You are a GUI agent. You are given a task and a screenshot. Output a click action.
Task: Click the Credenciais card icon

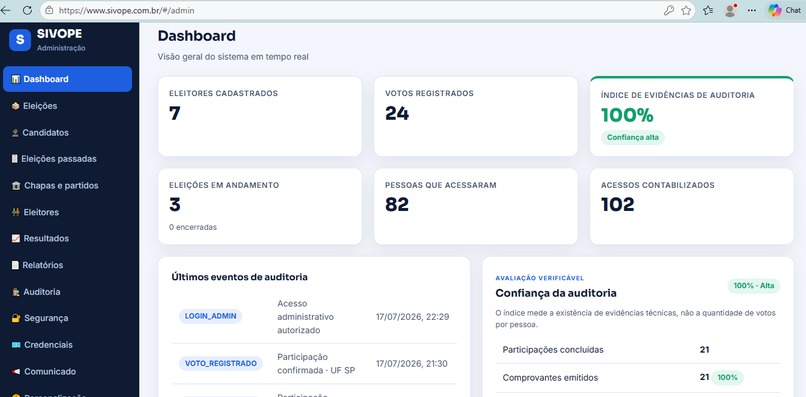point(16,345)
